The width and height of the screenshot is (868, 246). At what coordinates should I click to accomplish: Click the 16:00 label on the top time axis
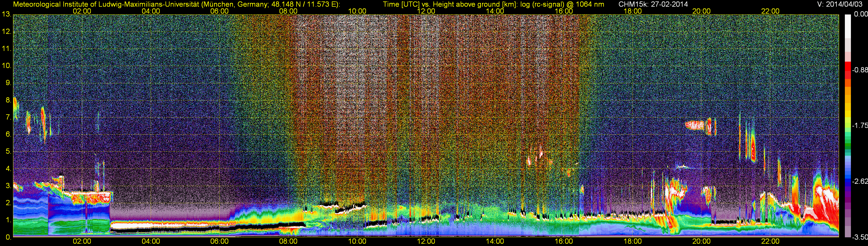coord(564,11)
